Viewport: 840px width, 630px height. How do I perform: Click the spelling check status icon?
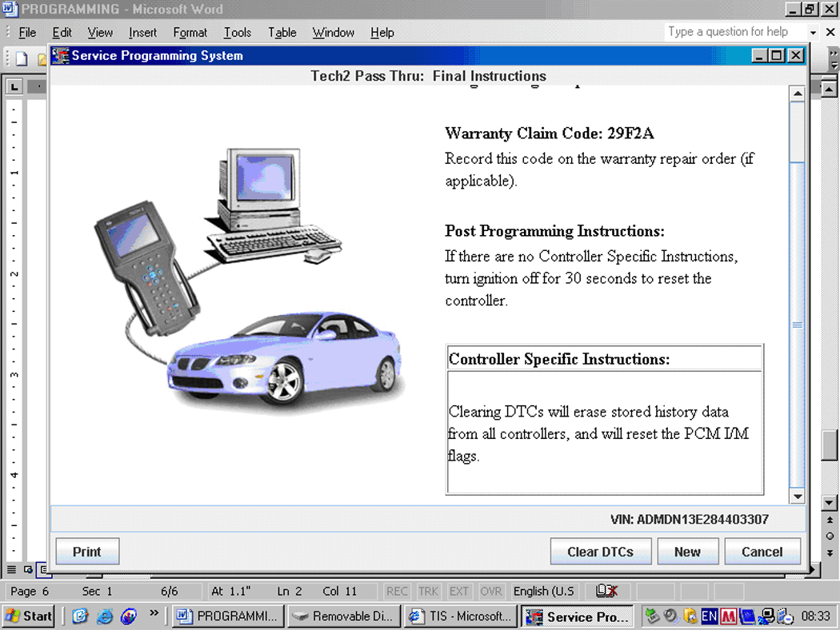tap(606, 592)
